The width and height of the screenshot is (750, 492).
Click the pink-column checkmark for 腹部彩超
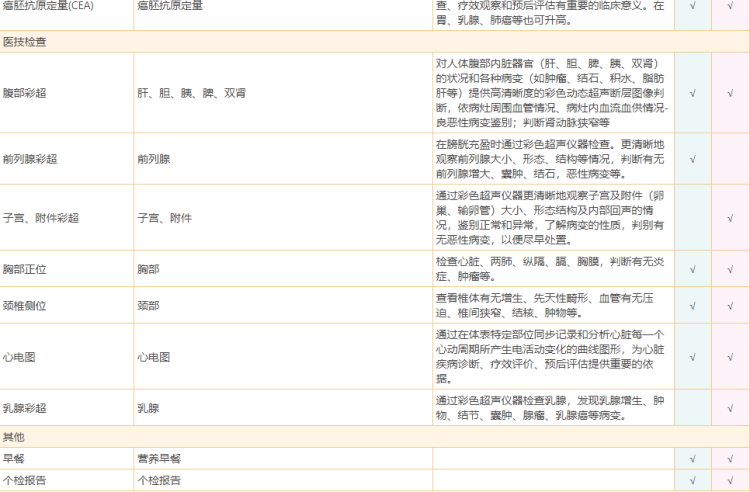click(730, 92)
